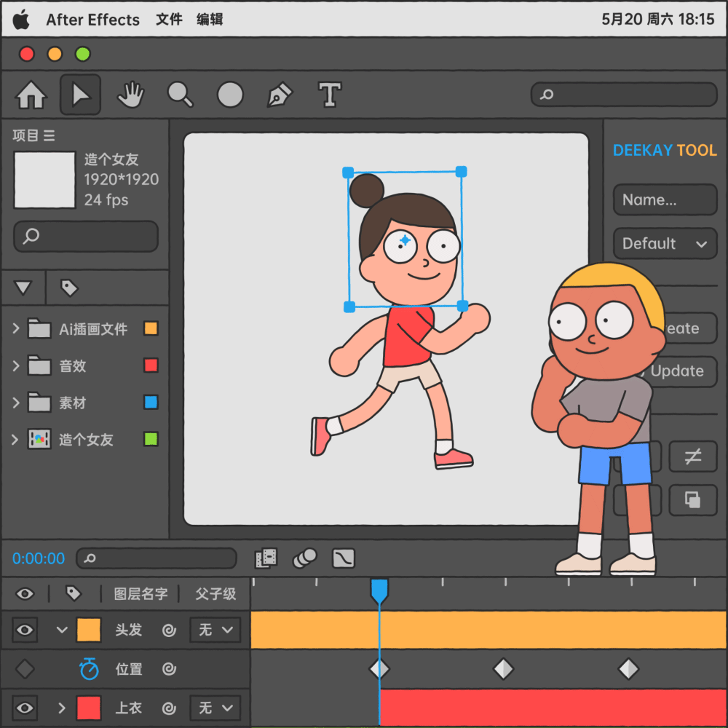The image size is (728, 728).
Task: Click the 图层名字 column header
Action: click(x=141, y=594)
